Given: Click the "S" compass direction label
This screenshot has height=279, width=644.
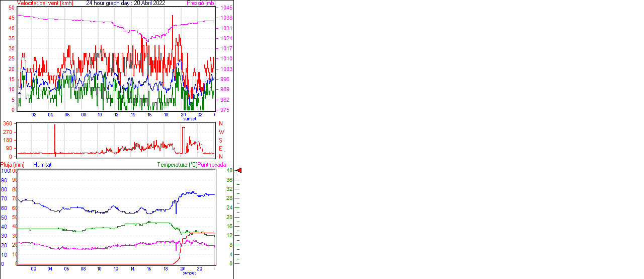Looking at the screenshot, I should pos(220,140).
